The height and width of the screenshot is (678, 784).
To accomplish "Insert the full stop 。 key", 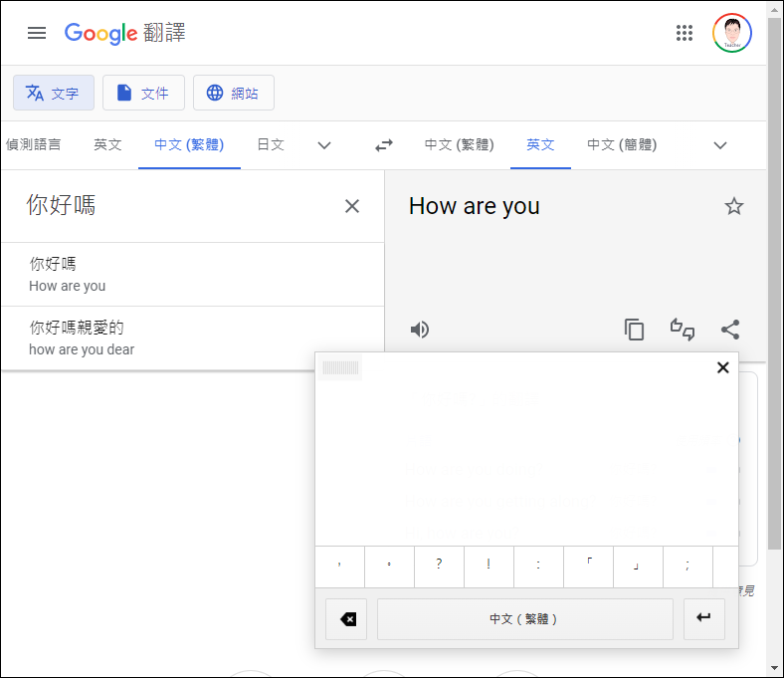I will (389, 566).
